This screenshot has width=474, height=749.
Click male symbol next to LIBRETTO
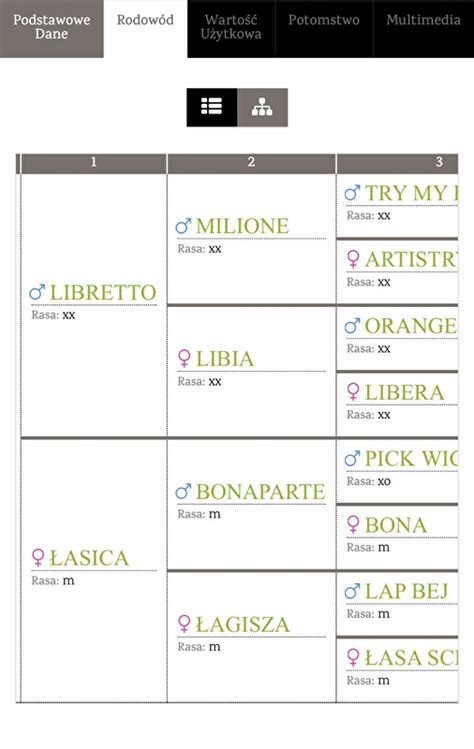(37, 292)
